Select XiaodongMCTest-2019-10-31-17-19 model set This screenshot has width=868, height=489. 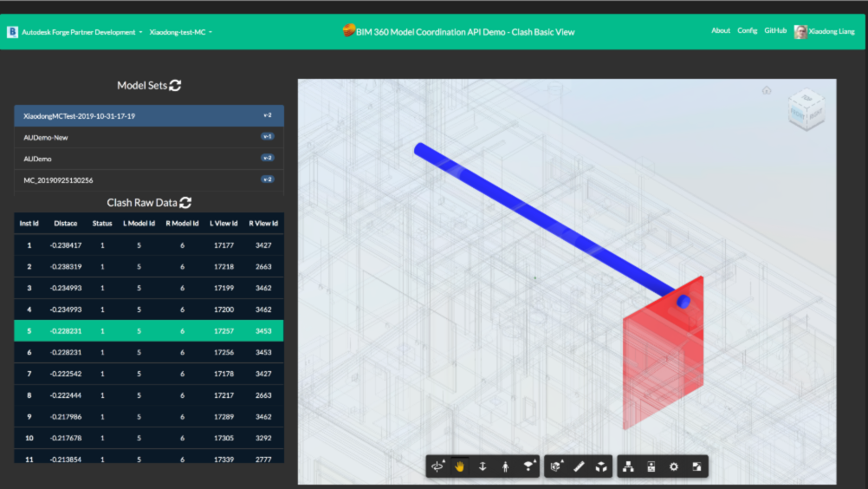(149, 115)
